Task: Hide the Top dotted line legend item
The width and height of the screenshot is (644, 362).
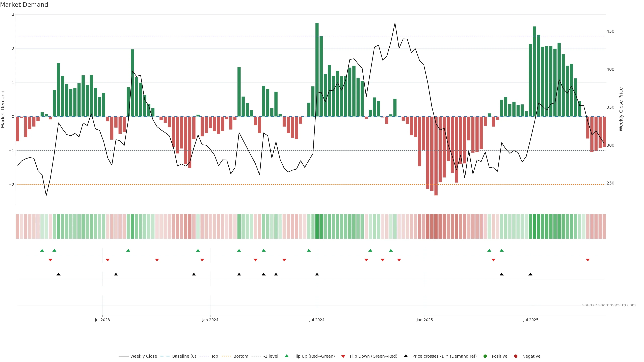Action: 214,356
